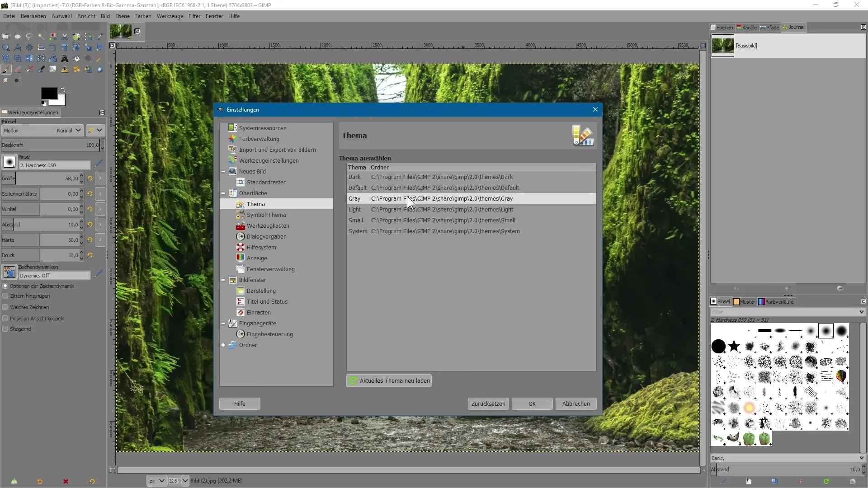The image size is (868, 488).
Task: Enable Pinsel an Ansicht koppeln checkbox
Action: point(5,319)
